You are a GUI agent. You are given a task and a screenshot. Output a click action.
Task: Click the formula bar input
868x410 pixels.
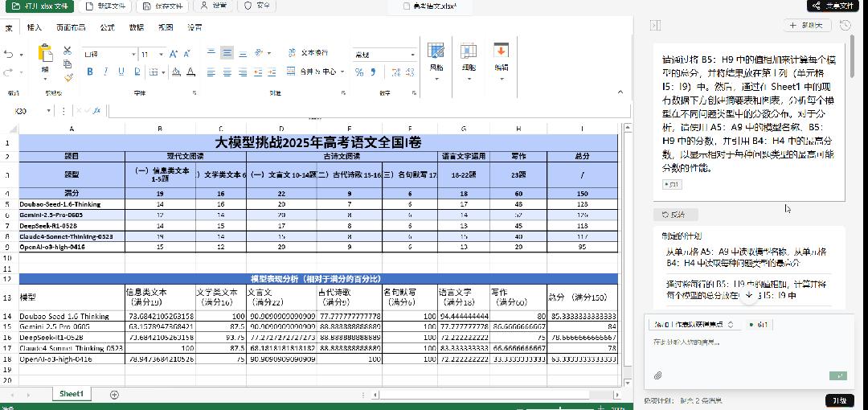coord(369,111)
